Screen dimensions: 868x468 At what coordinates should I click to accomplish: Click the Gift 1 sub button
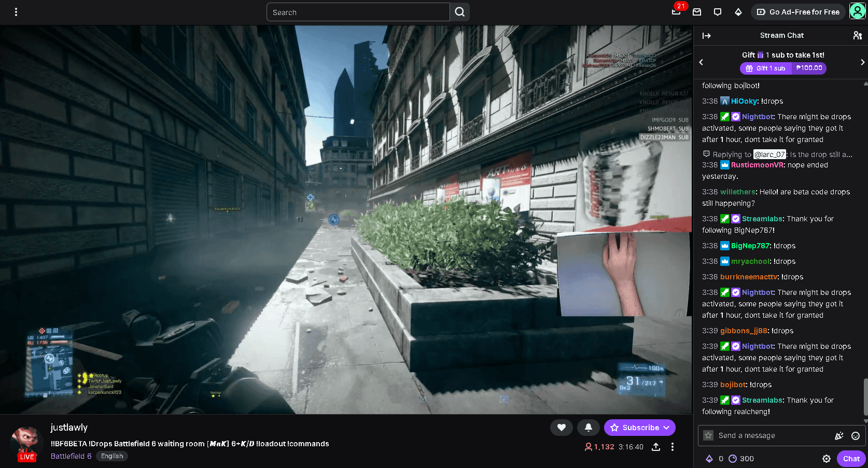766,68
